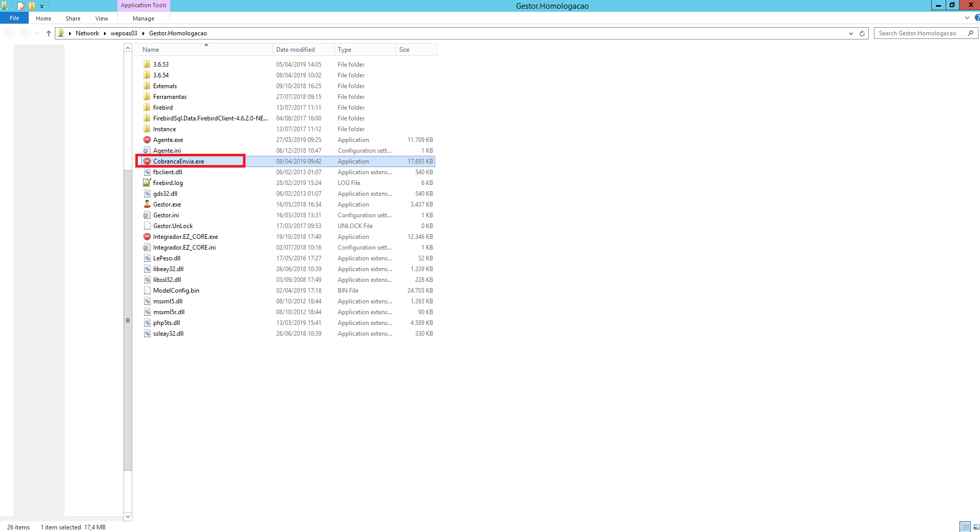
Task: Select the Ferramentas folder icon
Action: [147, 97]
